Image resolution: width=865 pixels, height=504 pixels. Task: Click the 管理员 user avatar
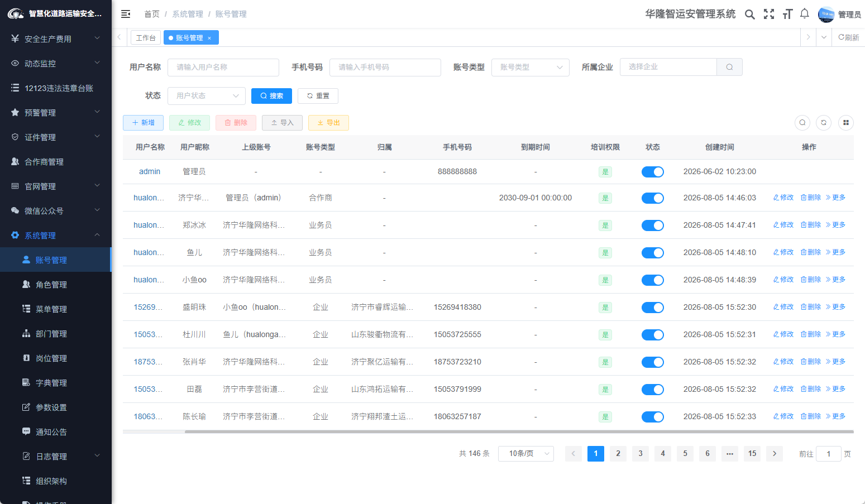[x=826, y=15]
